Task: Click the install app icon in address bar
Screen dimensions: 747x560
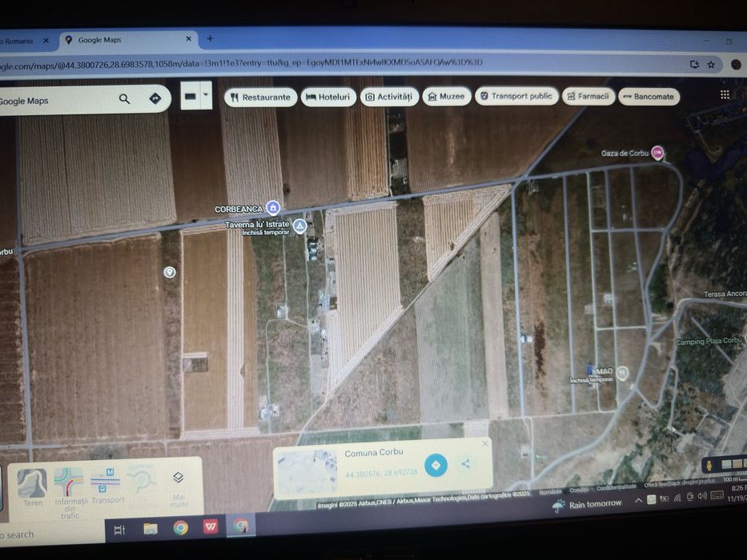Action: pyautogui.click(x=695, y=64)
